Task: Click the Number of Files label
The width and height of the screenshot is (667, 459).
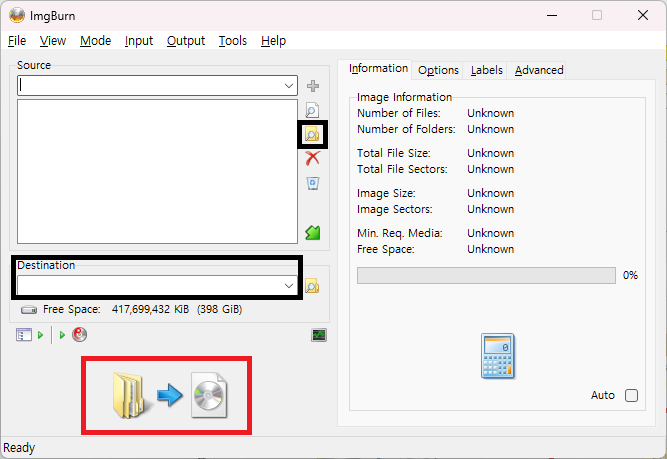Action: pyautogui.click(x=399, y=113)
